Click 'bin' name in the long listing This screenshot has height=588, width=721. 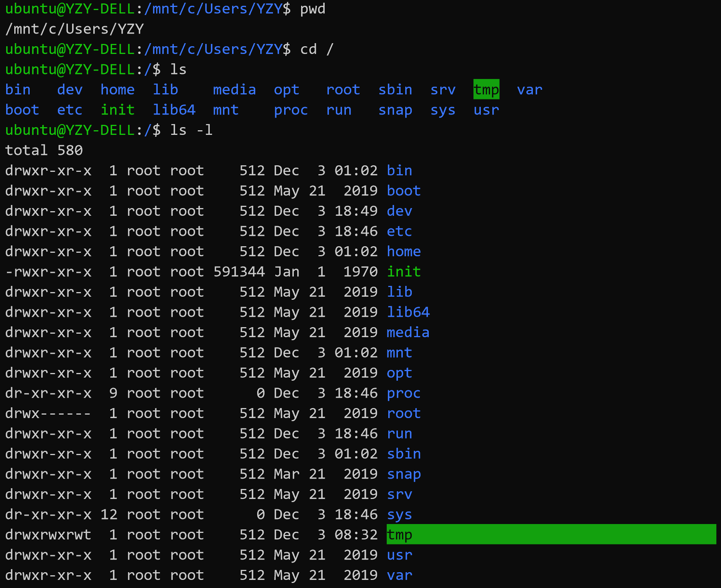[x=399, y=171]
